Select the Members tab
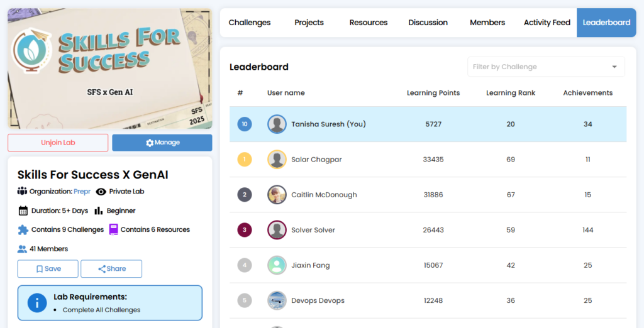 coord(487,23)
